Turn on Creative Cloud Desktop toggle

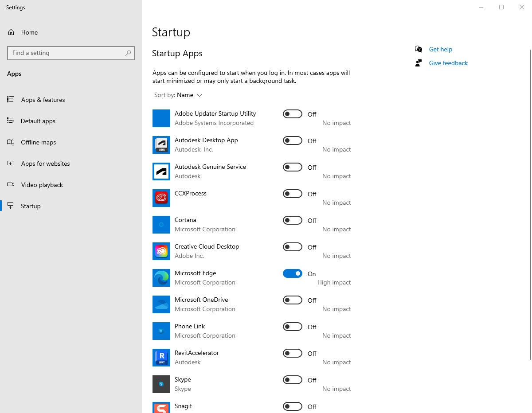click(293, 247)
